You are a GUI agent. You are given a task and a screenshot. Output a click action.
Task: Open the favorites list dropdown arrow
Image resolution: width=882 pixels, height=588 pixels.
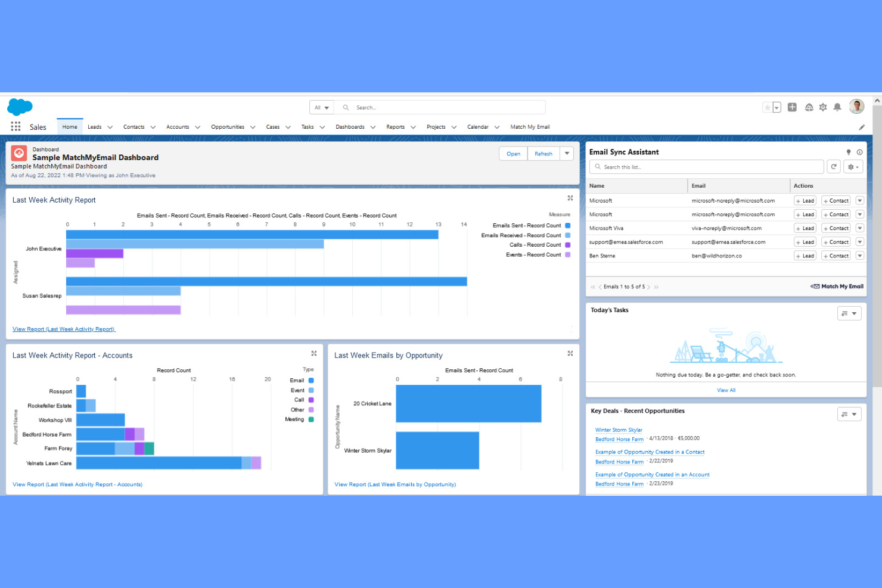(777, 108)
